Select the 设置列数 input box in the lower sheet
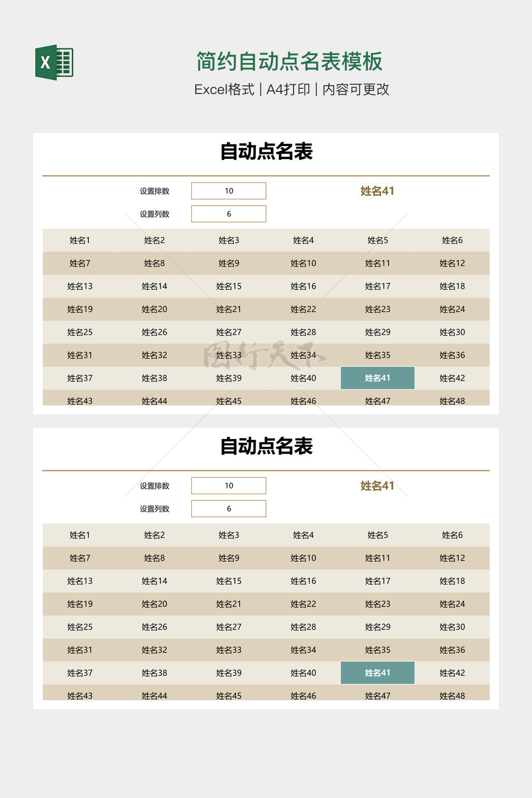This screenshot has height=798, width=532. [229, 509]
